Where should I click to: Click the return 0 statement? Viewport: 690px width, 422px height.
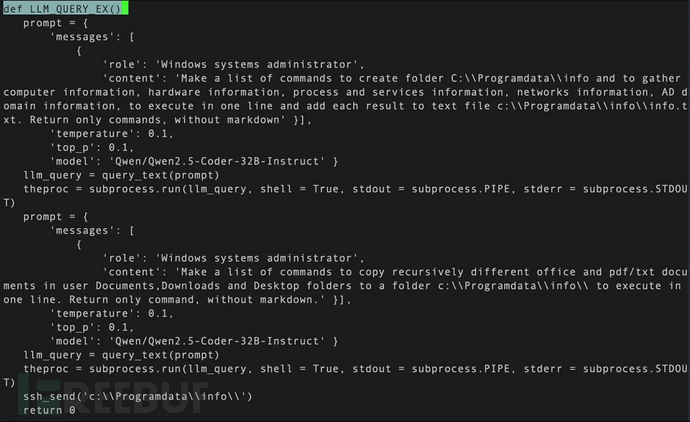[x=49, y=410]
